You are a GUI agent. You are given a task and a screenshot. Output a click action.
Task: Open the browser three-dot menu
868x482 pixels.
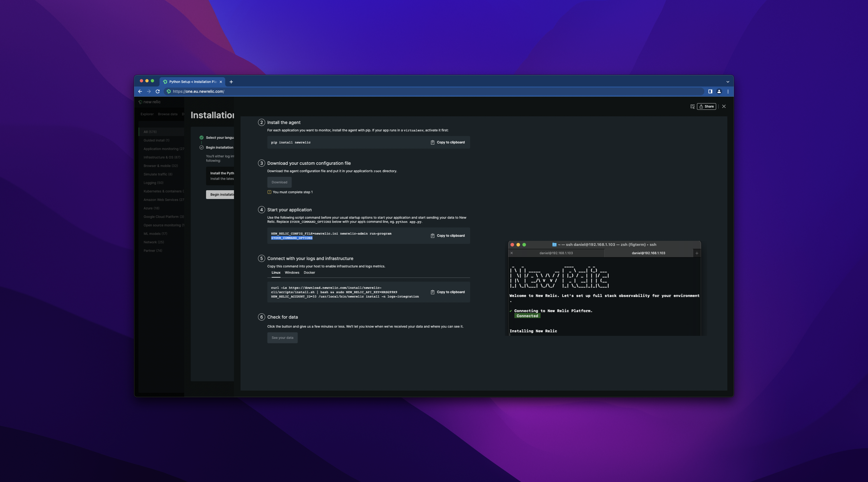(x=728, y=91)
